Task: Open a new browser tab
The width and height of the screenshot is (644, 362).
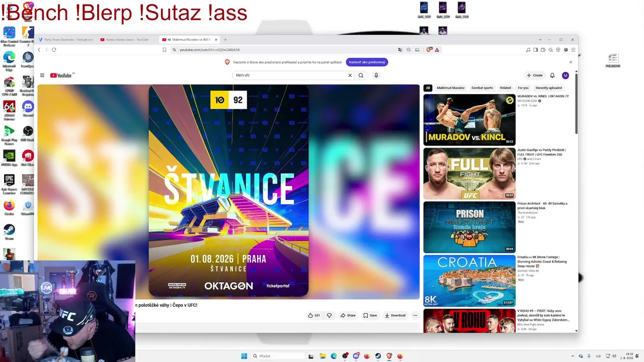Action: click(225, 40)
